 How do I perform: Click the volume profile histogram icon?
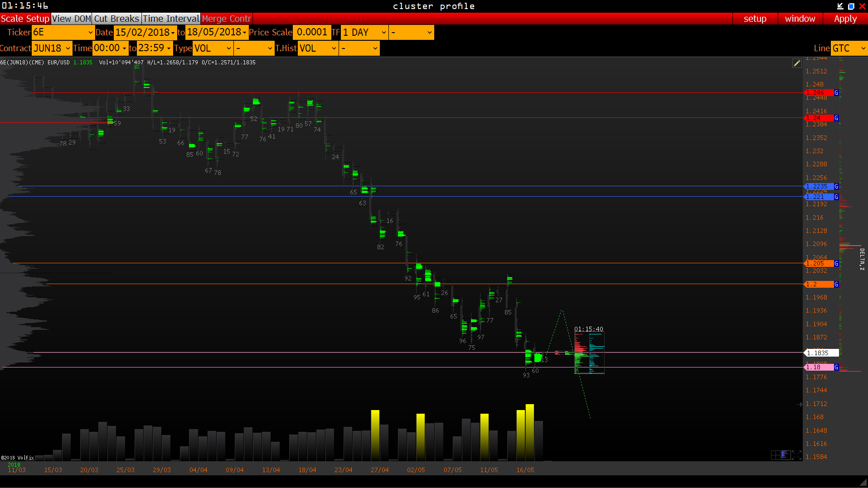(786, 455)
